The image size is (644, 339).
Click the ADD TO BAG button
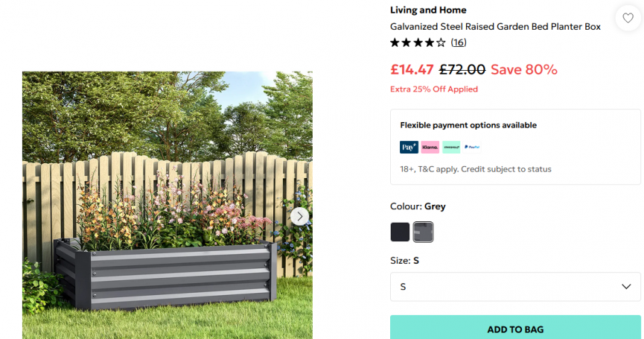click(515, 329)
